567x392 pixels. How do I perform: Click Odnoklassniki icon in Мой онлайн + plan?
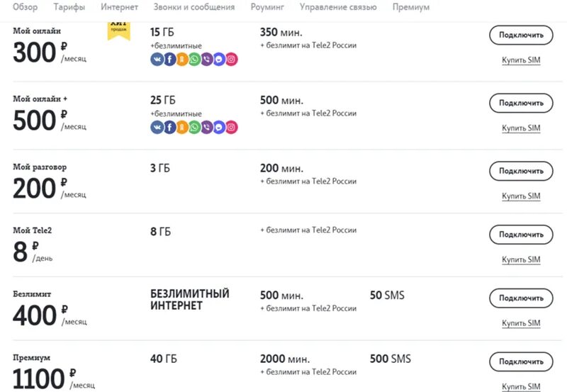tap(182, 127)
